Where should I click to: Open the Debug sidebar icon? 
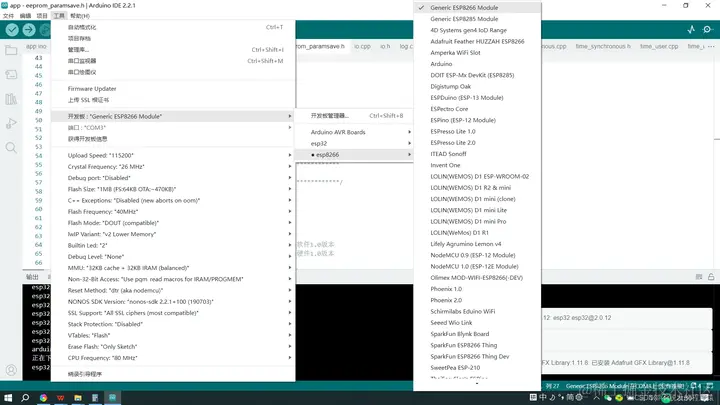[11, 123]
